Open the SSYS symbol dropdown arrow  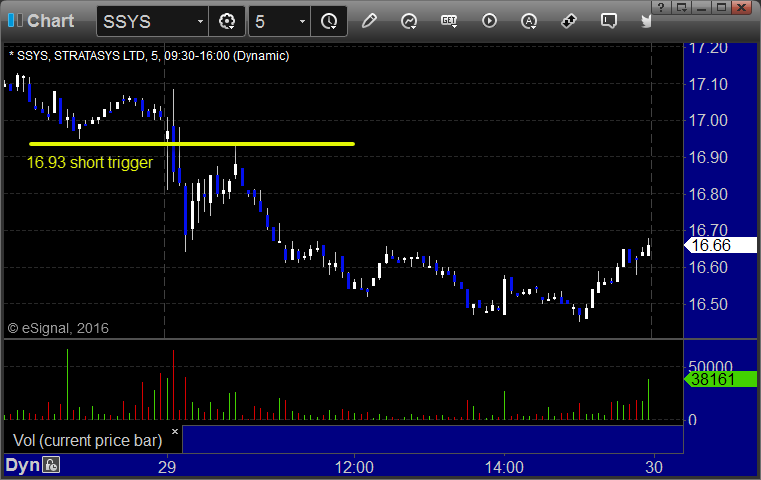200,22
